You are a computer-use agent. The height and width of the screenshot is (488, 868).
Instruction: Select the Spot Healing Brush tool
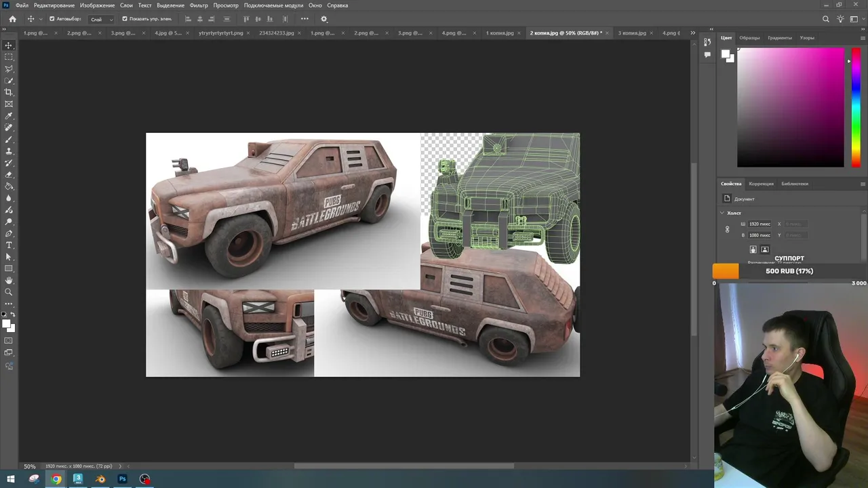click(9, 127)
